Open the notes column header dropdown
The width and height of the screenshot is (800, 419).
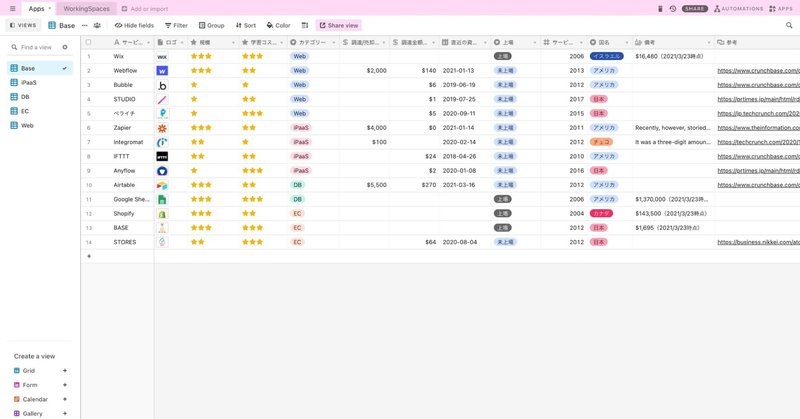coord(709,42)
